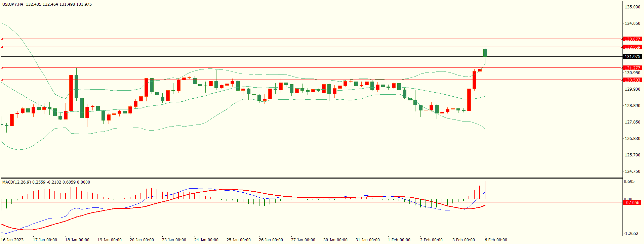Click the 124.750 price scale label
The image size is (644, 244).
(632, 172)
